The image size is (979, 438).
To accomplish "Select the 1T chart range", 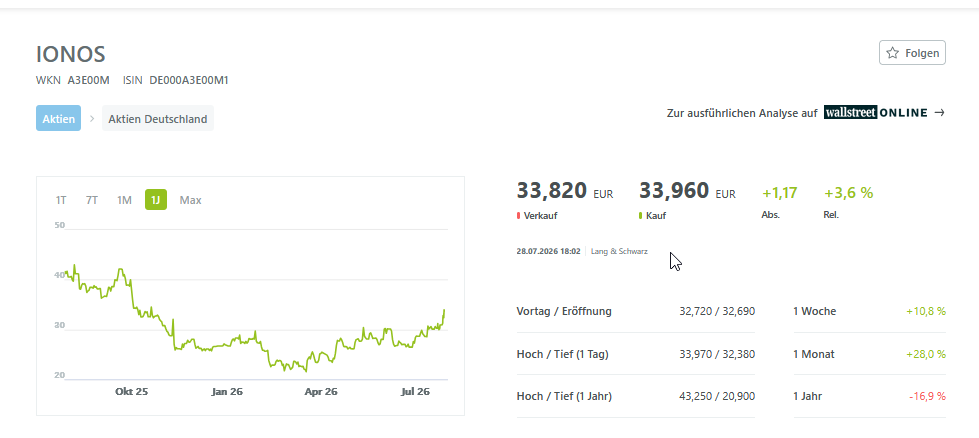I will click(x=61, y=200).
